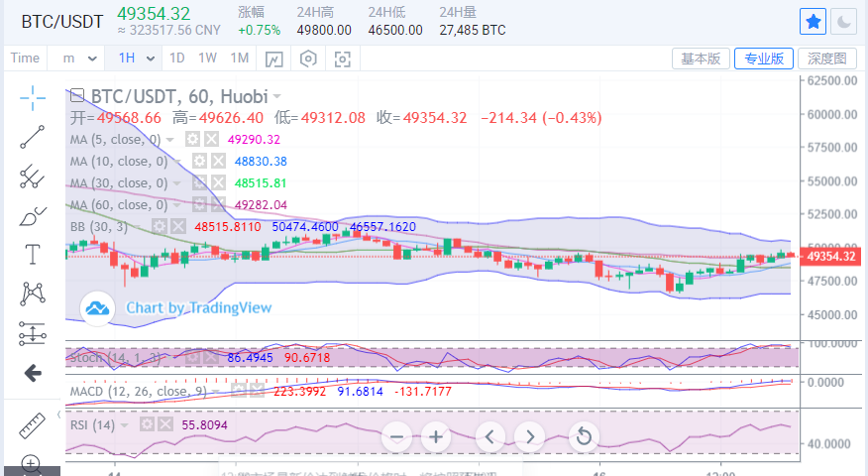Viewport: 868px width, 476px height.
Task: Select the crosshair cursor tool
Action: [33, 97]
